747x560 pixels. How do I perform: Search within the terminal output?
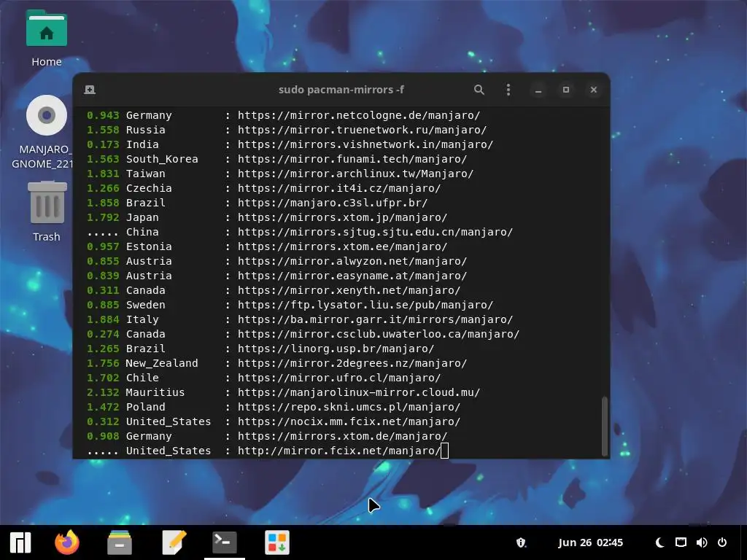(x=479, y=90)
